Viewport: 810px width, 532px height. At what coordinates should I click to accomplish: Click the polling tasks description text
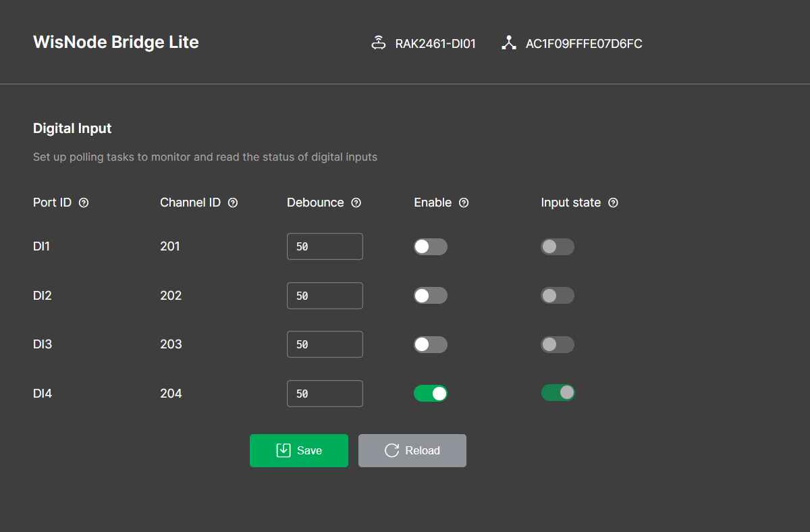point(205,157)
